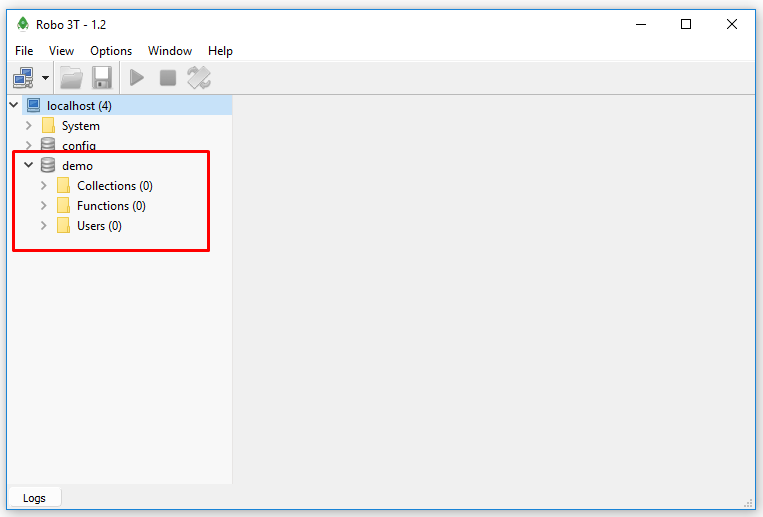Click the System folder icon
Image resolution: width=763 pixels, height=517 pixels.
[x=48, y=126]
